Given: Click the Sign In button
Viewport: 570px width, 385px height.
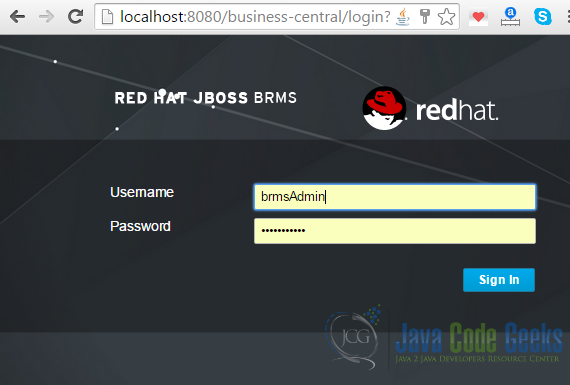Looking at the screenshot, I should pos(499,280).
